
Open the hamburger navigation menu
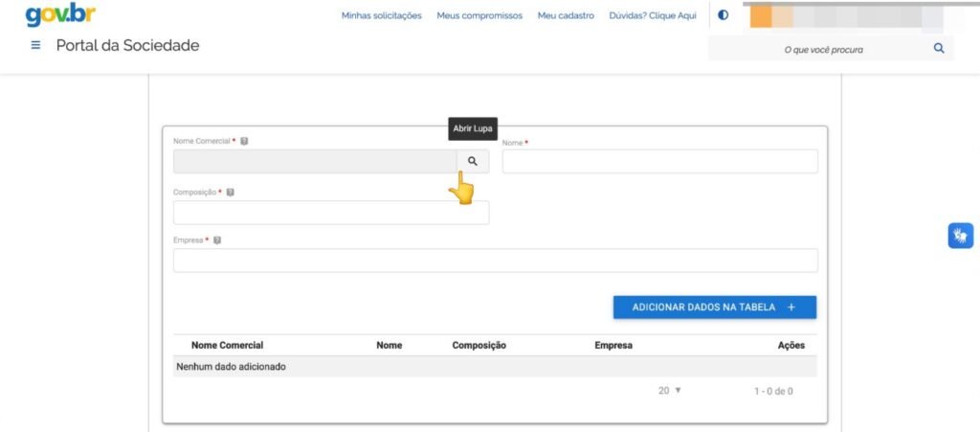[x=36, y=46]
